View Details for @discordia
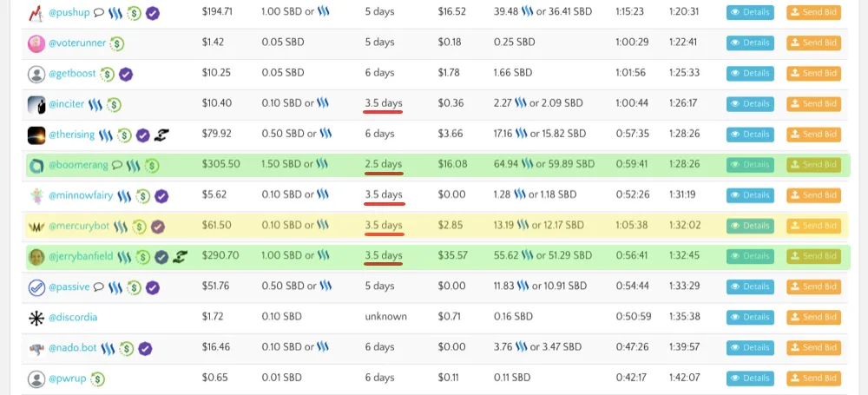The height and width of the screenshot is (395, 868). (750, 317)
